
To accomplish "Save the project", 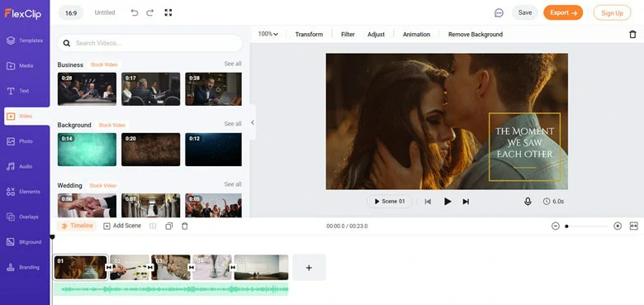I will tap(525, 12).
